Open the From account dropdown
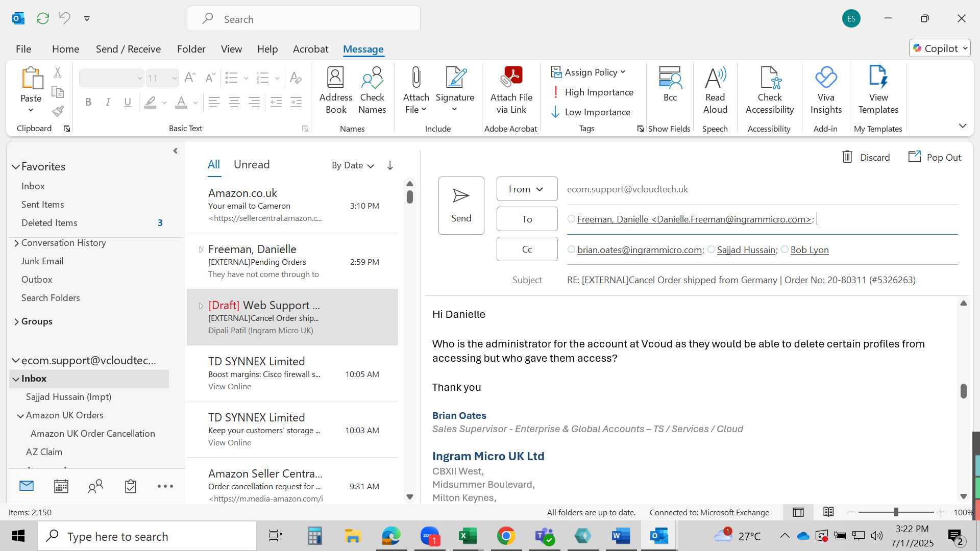Image resolution: width=980 pixels, height=551 pixels. (x=527, y=189)
